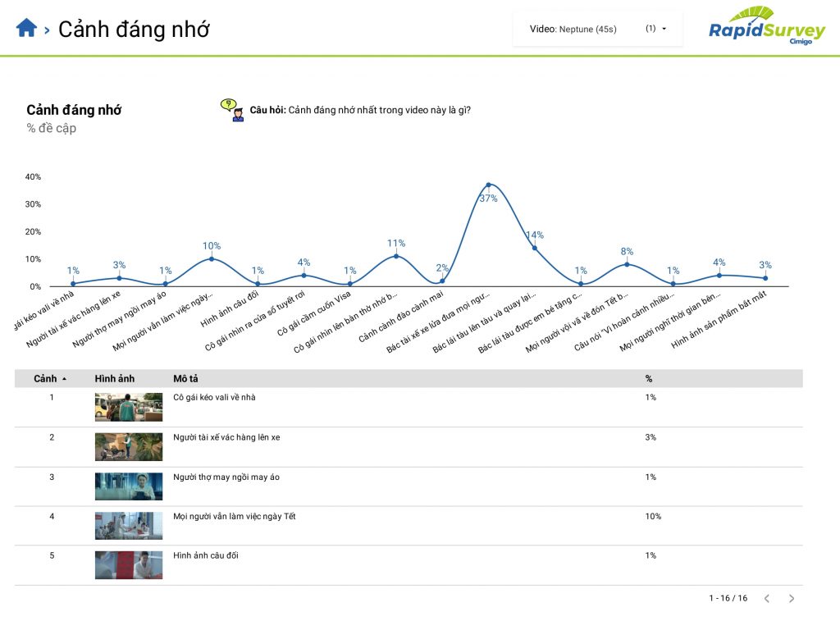This screenshot has width=840, height=630.
Task: Click the 10% data point on chart
Action: (x=212, y=258)
